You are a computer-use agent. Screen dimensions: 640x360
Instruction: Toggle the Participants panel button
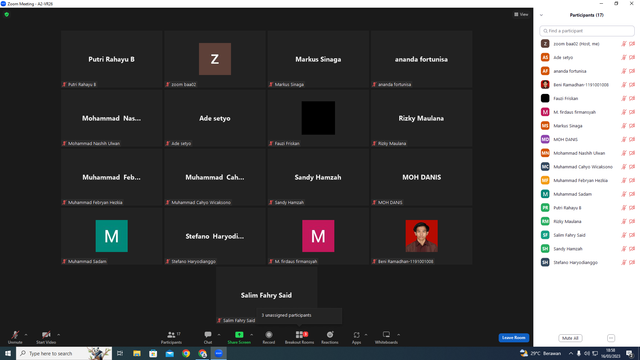[x=171, y=337]
